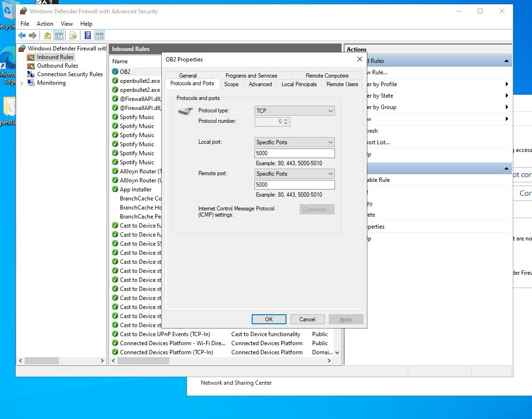Open the View menu
Image resolution: width=532 pixels, height=419 pixels.
pyautogui.click(x=67, y=24)
